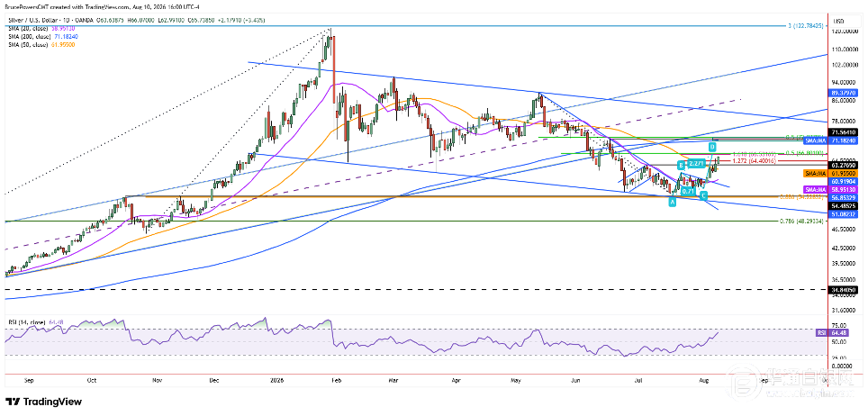Click the purple SMA:MA 58.95130 label
Image resolution: width=868 pixels, height=416 pixels.
coord(831,189)
